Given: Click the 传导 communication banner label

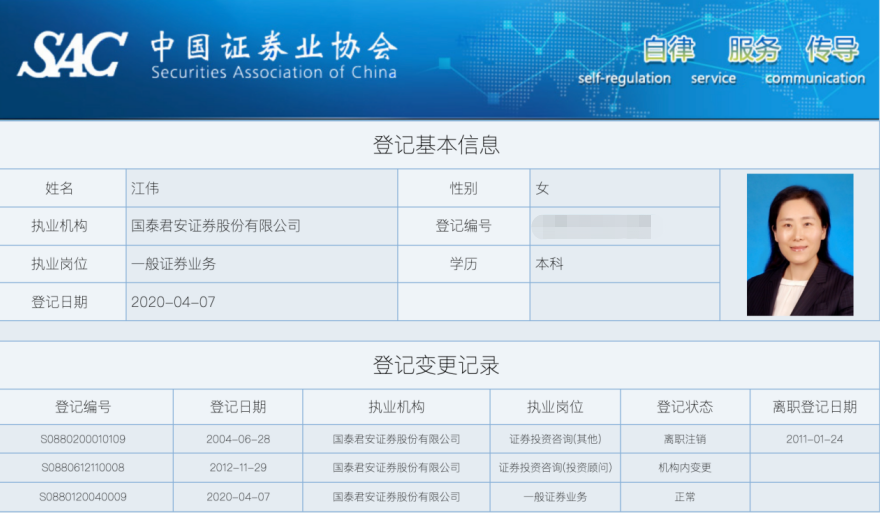Looking at the screenshot, I should [815, 61].
